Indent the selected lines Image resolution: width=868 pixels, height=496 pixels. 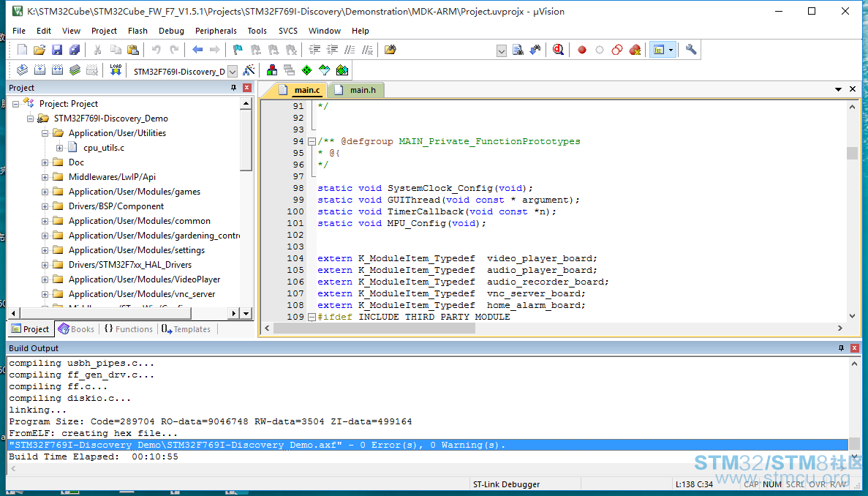pyautogui.click(x=314, y=50)
